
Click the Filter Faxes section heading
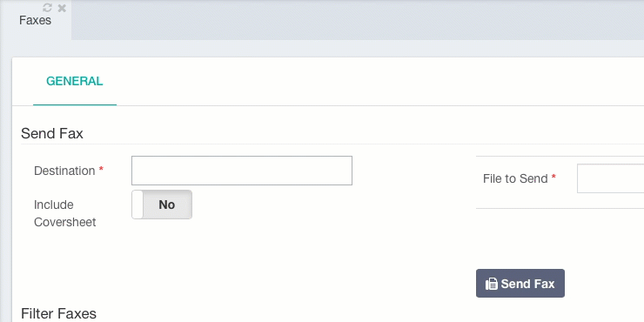click(x=58, y=313)
